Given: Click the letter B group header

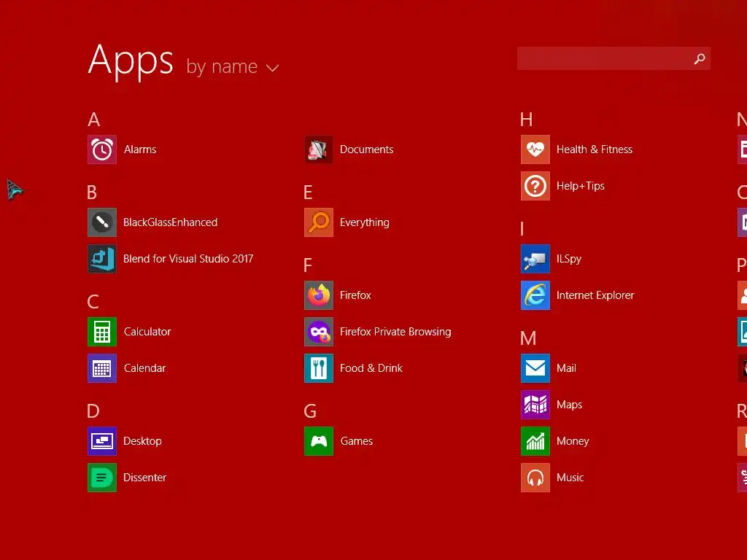Looking at the screenshot, I should click(92, 192).
